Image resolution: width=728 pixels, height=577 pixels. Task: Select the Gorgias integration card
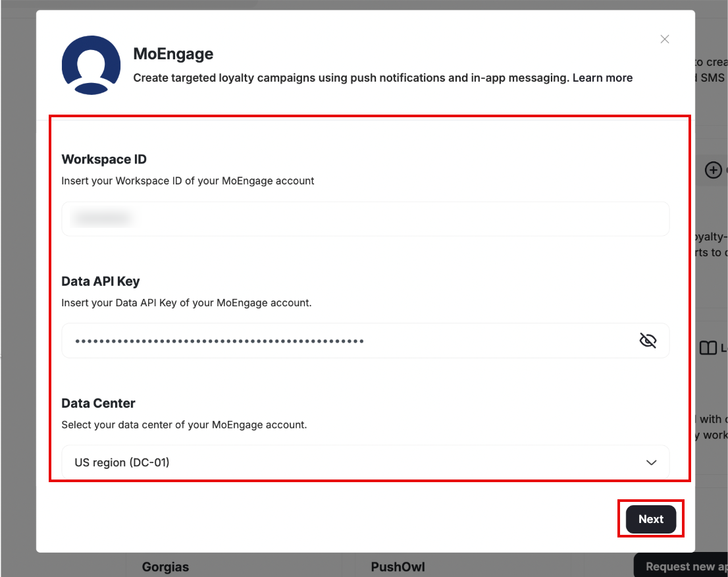[x=165, y=566]
